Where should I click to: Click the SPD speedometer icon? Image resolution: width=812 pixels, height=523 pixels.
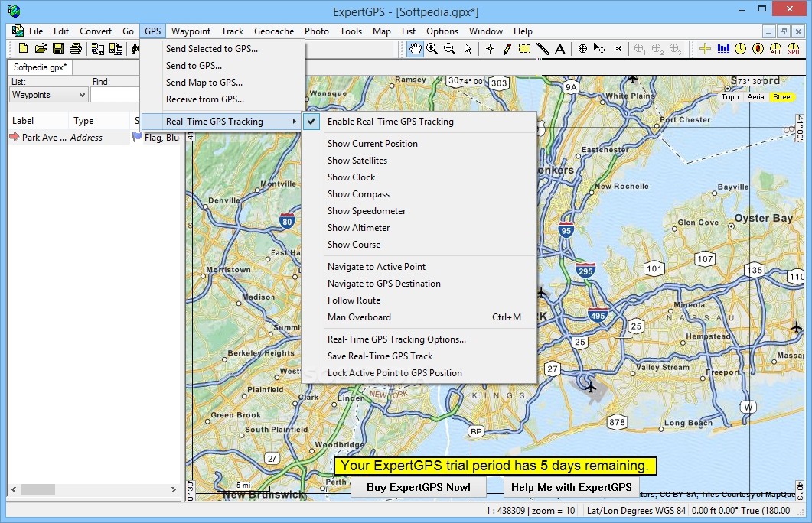[794, 49]
